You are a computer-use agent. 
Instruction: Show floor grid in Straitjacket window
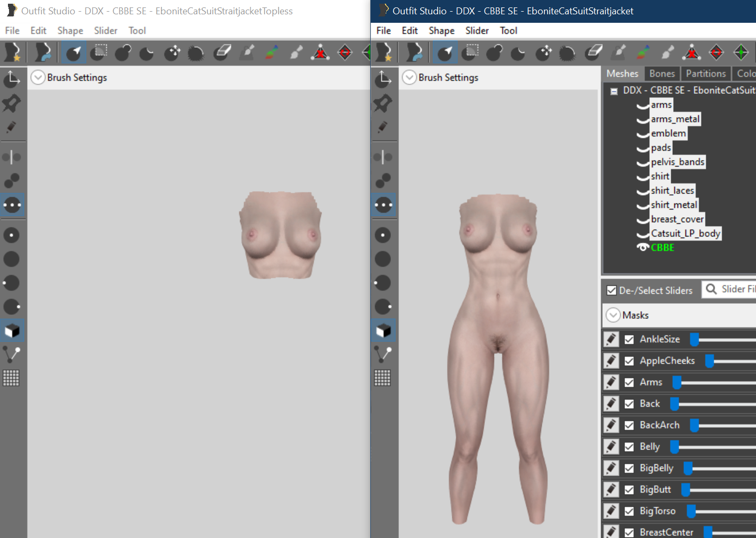click(383, 378)
